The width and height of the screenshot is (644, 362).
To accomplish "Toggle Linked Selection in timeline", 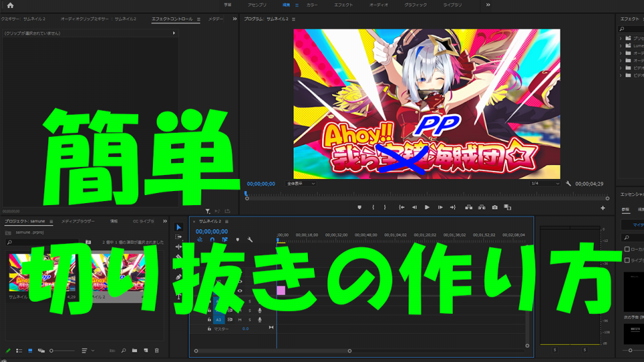I will 225,240.
